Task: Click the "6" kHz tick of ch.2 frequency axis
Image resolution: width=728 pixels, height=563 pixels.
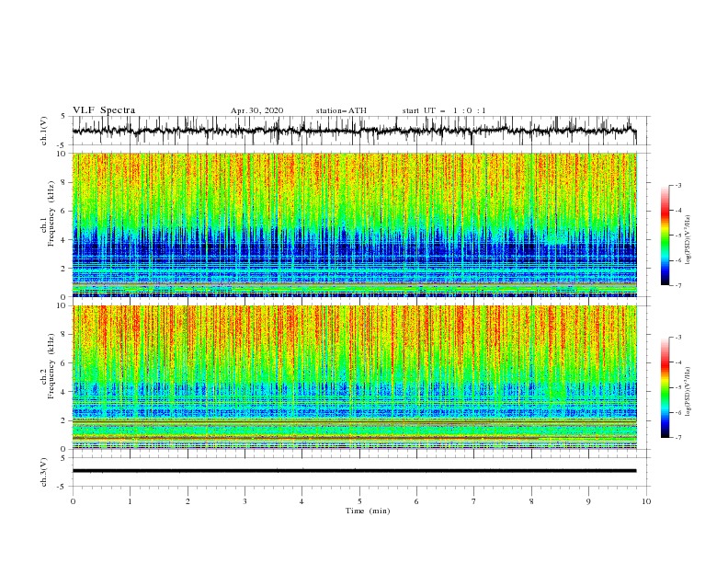Action: (x=65, y=363)
